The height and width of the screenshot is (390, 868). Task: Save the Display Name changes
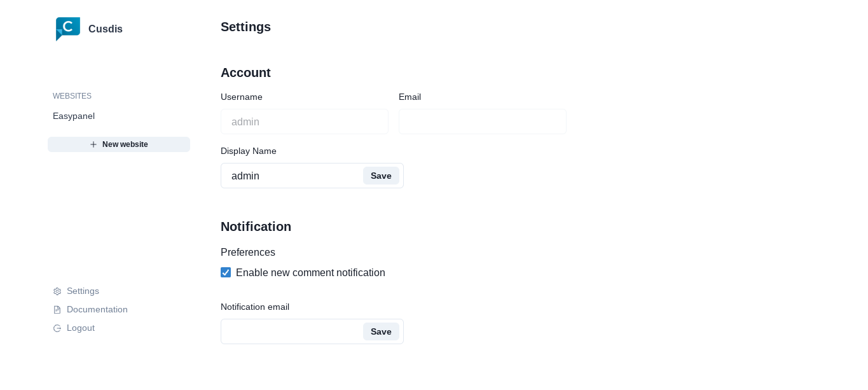(x=381, y=176)
